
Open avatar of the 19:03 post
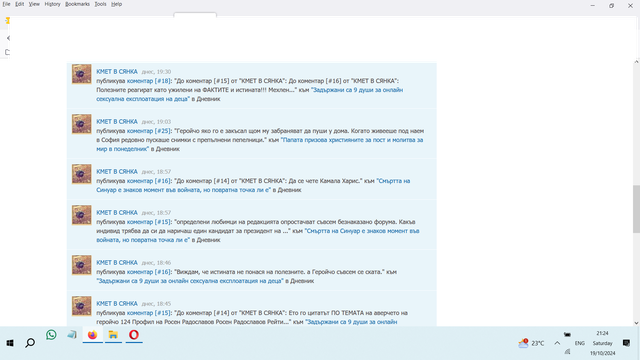pyautogui.click(x=82, y=124)
